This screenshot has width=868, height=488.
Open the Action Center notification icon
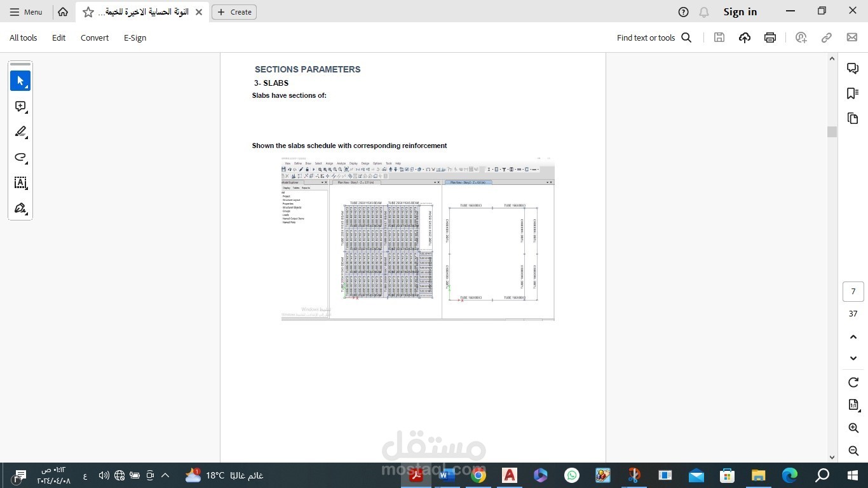tap(20, 475)
